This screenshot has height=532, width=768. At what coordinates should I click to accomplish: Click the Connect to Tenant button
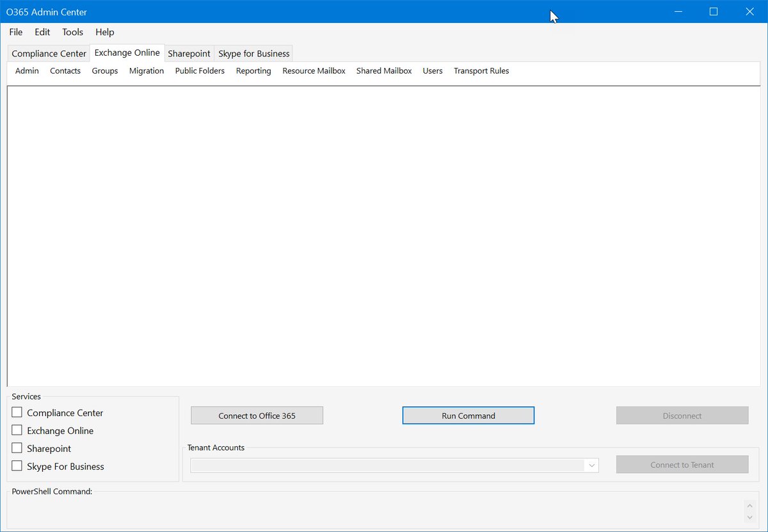(682, 465)
